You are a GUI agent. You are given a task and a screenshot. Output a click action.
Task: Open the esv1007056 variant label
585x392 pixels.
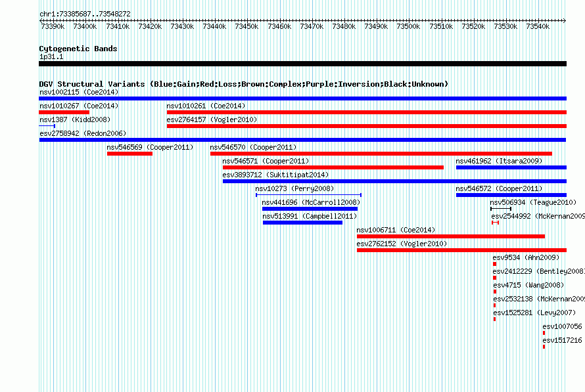point(562,326)
